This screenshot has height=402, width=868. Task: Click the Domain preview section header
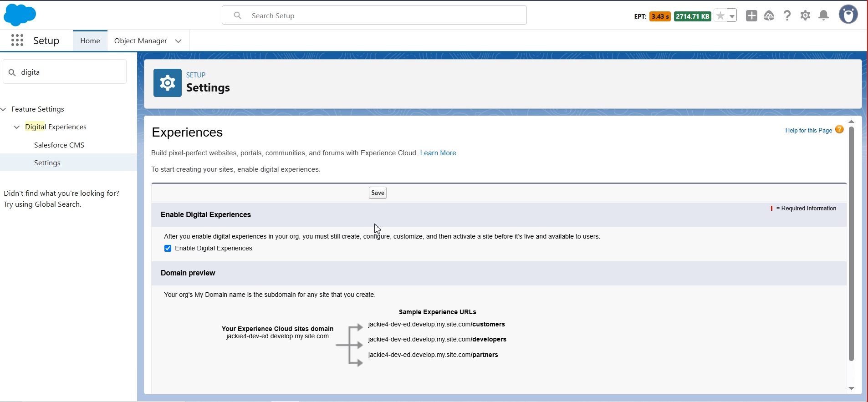[x=499, y=273]
